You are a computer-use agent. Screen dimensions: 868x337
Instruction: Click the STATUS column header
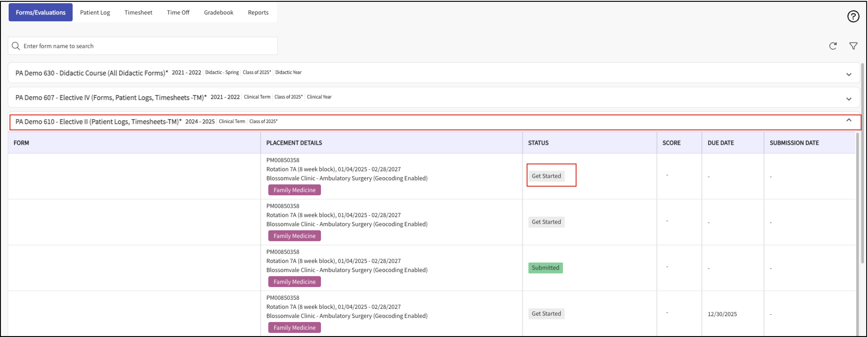click(538, 143)
